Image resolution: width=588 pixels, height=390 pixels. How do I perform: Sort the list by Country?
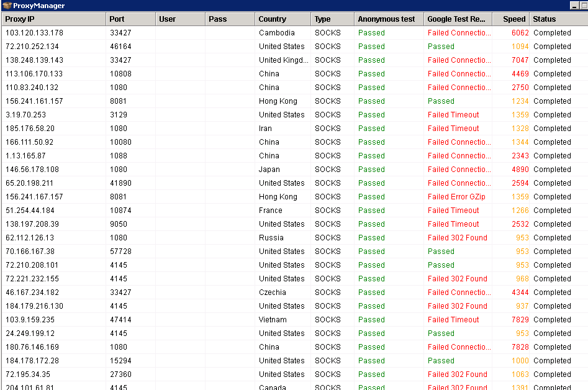tap(273, 19)
